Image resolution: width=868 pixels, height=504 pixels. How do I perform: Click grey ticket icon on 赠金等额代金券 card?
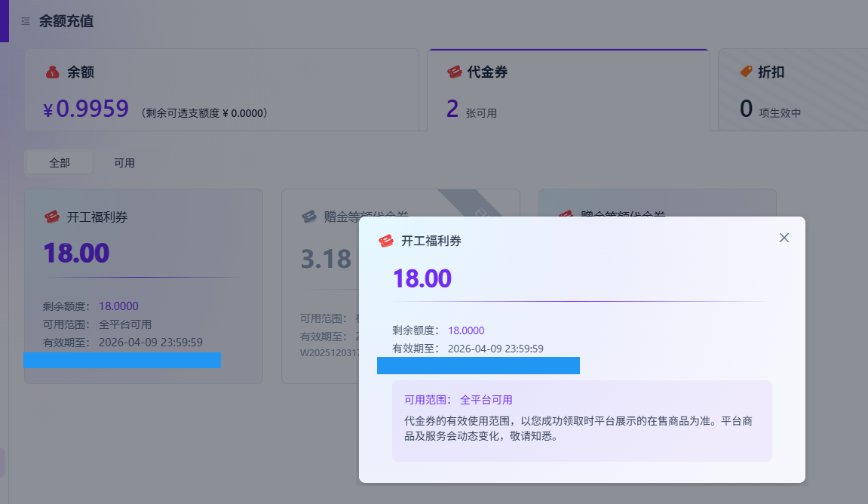point(309,217)
